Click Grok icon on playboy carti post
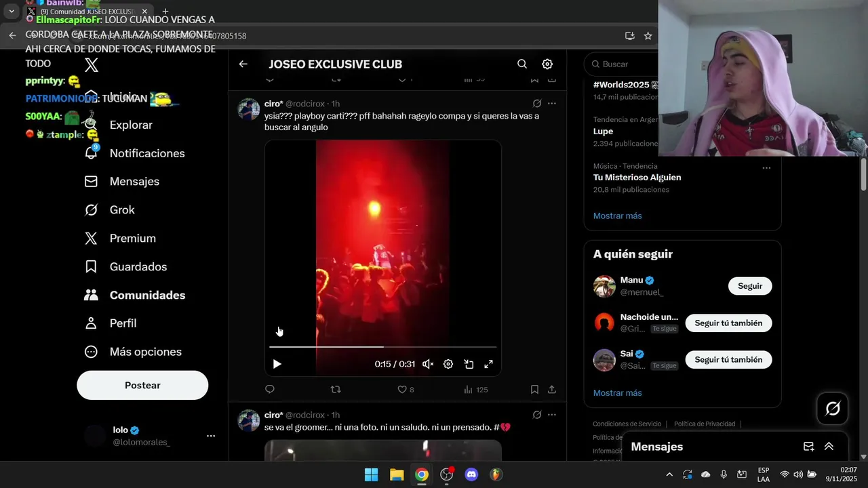The width and height of the screenshot is (868, 488). [x=537, y=104]
